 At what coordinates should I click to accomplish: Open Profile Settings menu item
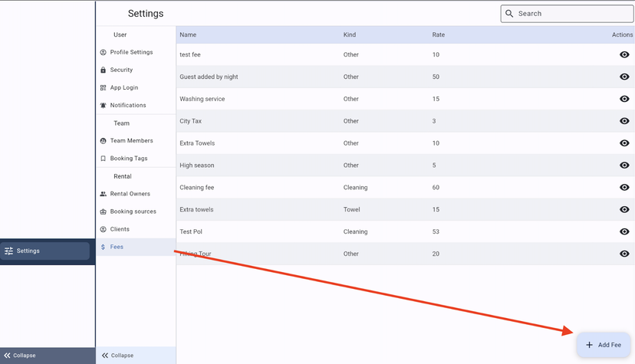point(136,52)
